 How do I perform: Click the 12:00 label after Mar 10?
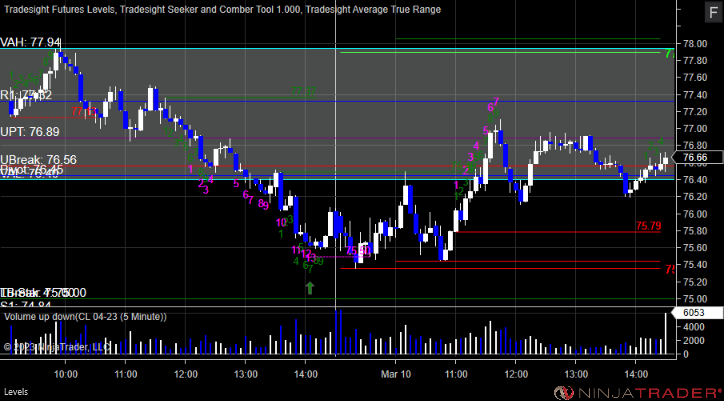(516, 373)
